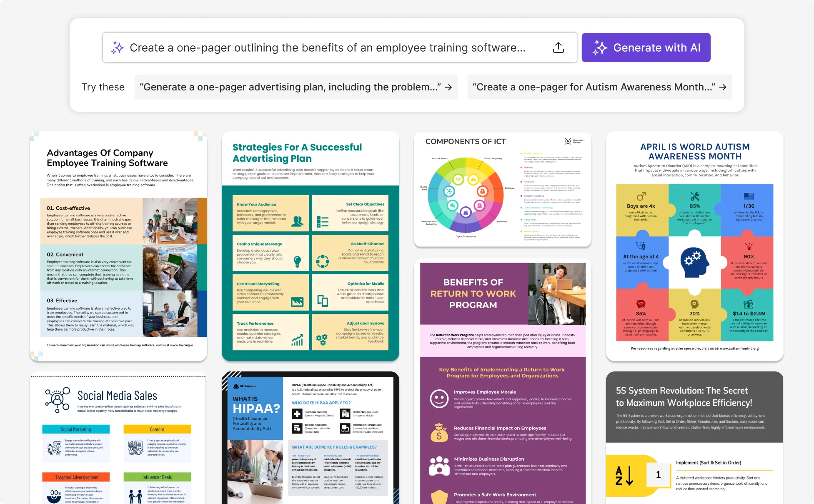Click the upload arrow icon next to the prompt

559,48
